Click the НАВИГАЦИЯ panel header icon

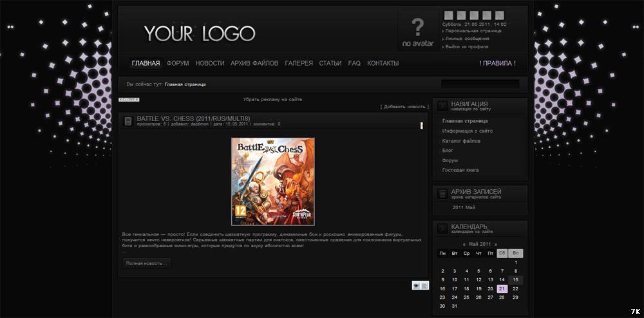tap(442, 106)
